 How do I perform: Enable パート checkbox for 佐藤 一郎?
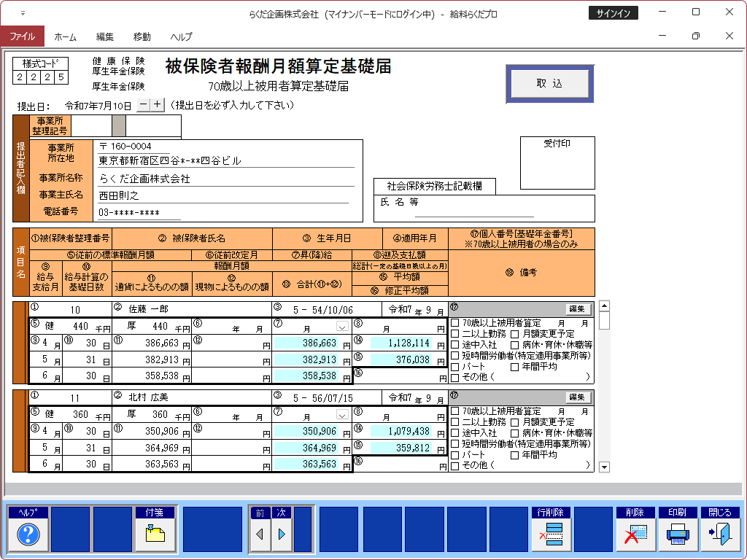455,367
